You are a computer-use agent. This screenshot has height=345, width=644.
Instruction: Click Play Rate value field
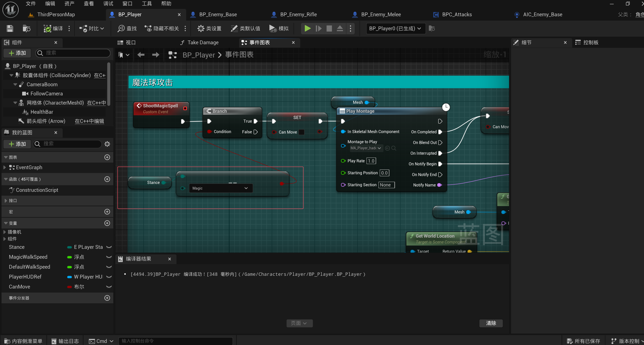(x=371, y=161)
